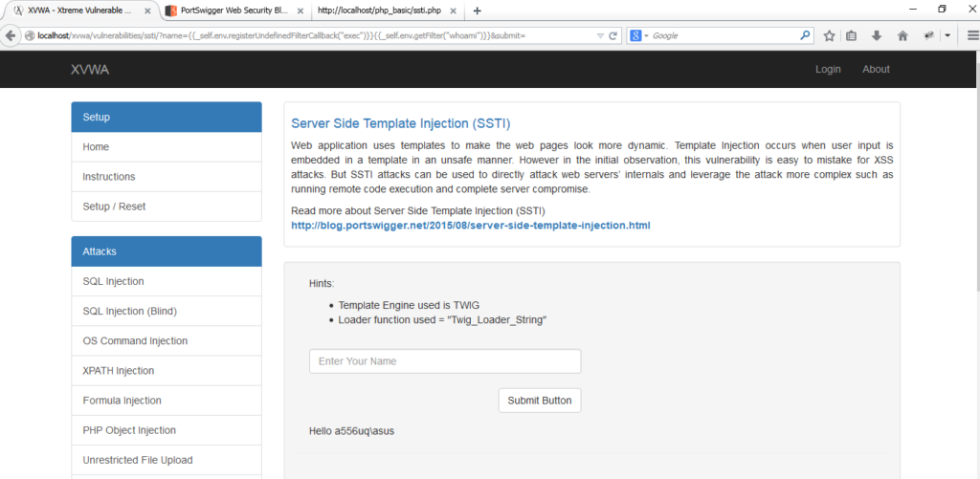Click the PortSwigger tab favicon
The width and height of the screenshot is (980, 479).
(171, 11)
